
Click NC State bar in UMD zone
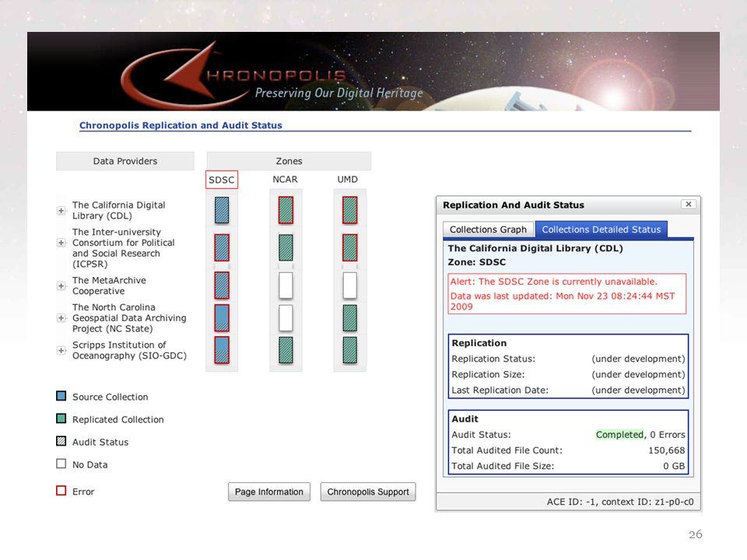[349, 317]
